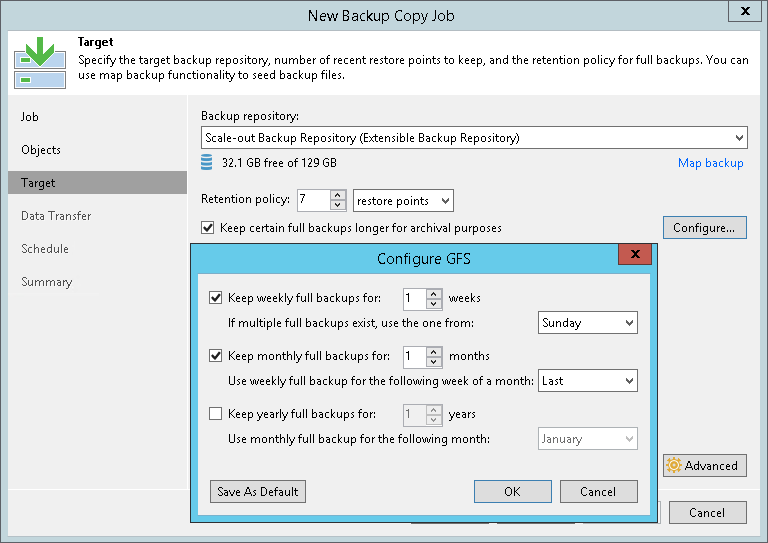Go to the Summary wizard step
Screen dimensions: 768x543
47,282
